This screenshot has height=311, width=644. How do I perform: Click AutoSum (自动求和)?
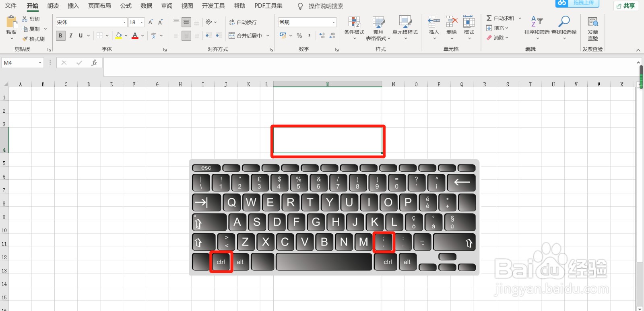tap(500, 18)
